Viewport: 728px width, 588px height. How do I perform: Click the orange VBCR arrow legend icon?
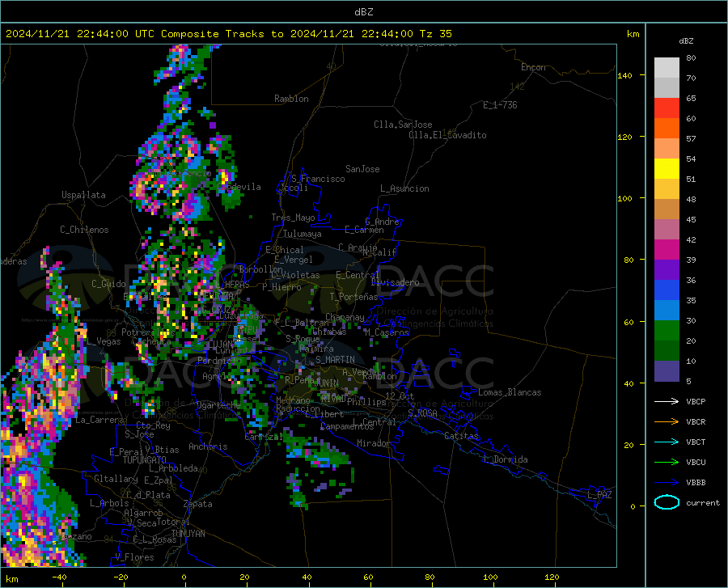tap(667, 422)
